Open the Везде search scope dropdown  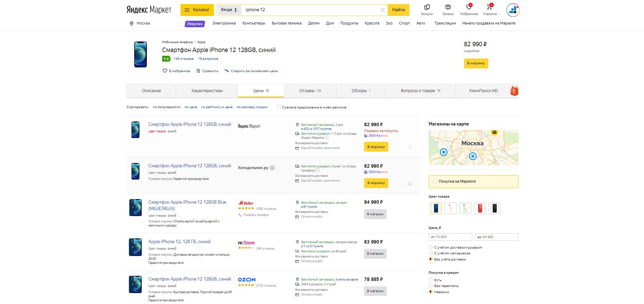coord(229,10)
